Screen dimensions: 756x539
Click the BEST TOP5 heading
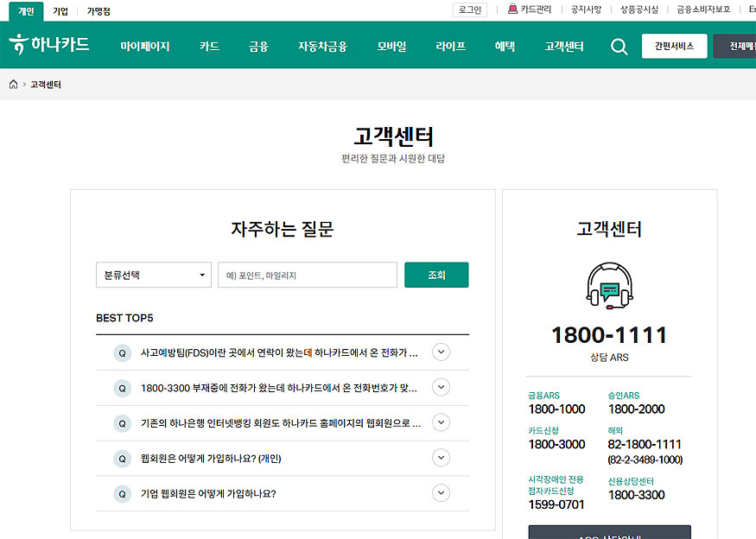(x=124, y=318)
